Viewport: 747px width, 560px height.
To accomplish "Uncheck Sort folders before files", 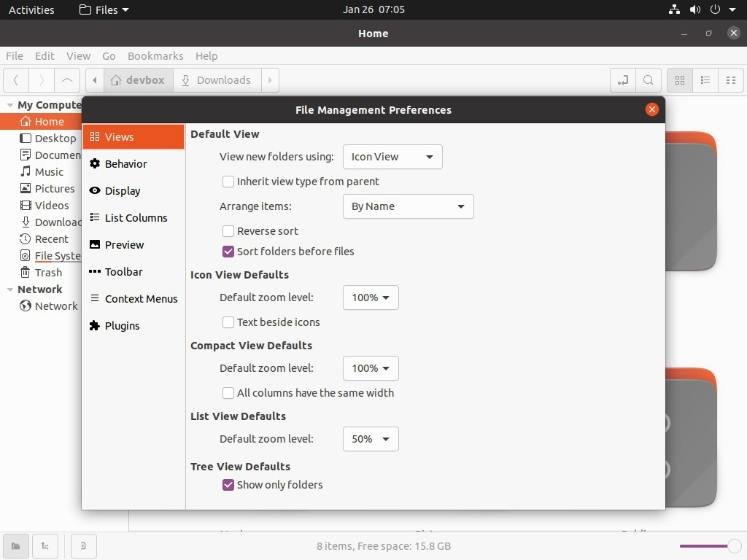I will pos(228,252).
